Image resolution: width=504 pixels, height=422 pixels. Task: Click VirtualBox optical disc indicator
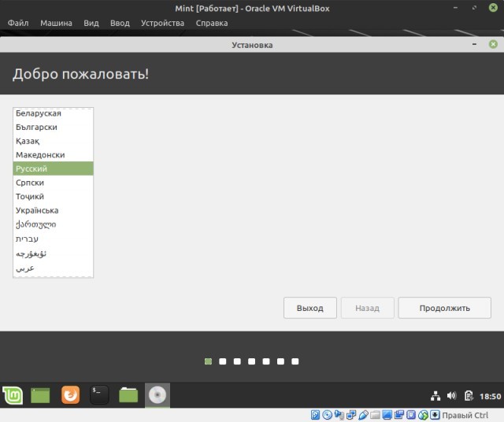click(x=328, y=415)
